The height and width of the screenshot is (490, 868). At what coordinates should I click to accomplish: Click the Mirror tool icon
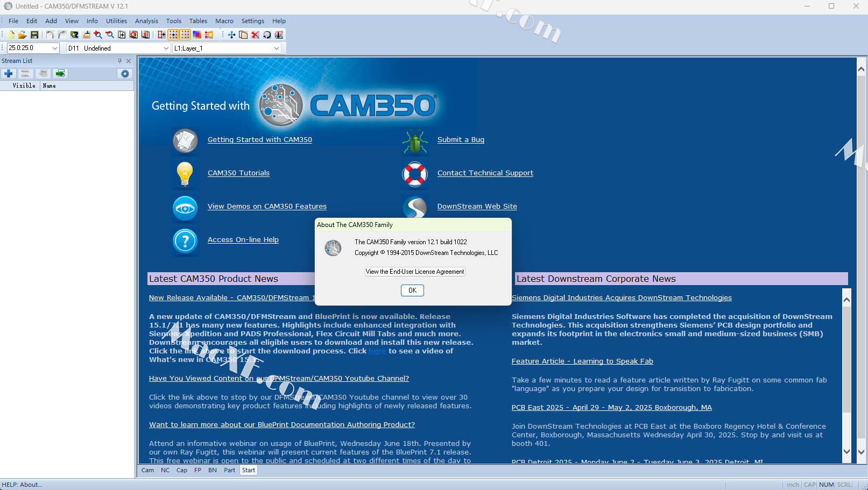tap(279, 34)
